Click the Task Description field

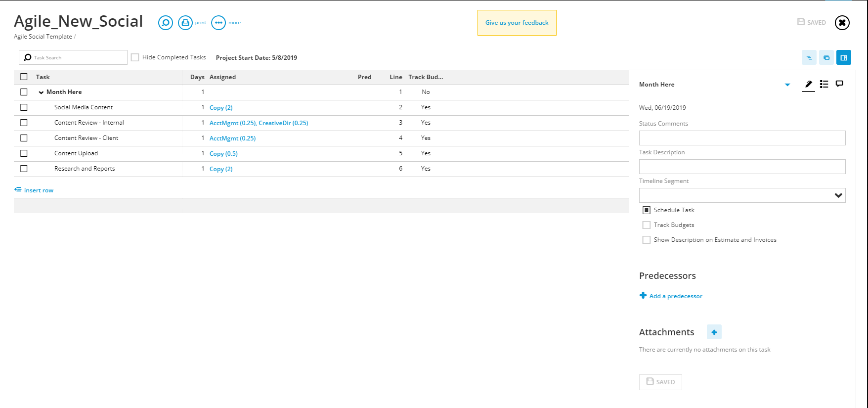(x=742, y=167)
